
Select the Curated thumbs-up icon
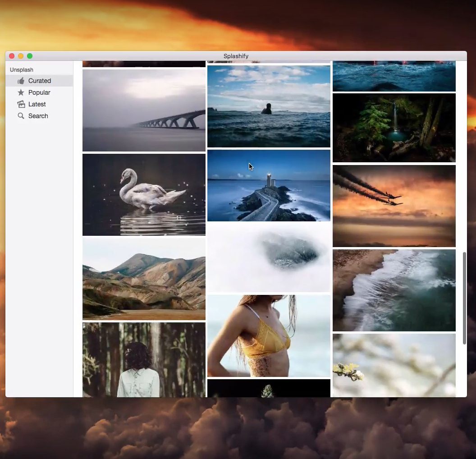tap(21, 80)
